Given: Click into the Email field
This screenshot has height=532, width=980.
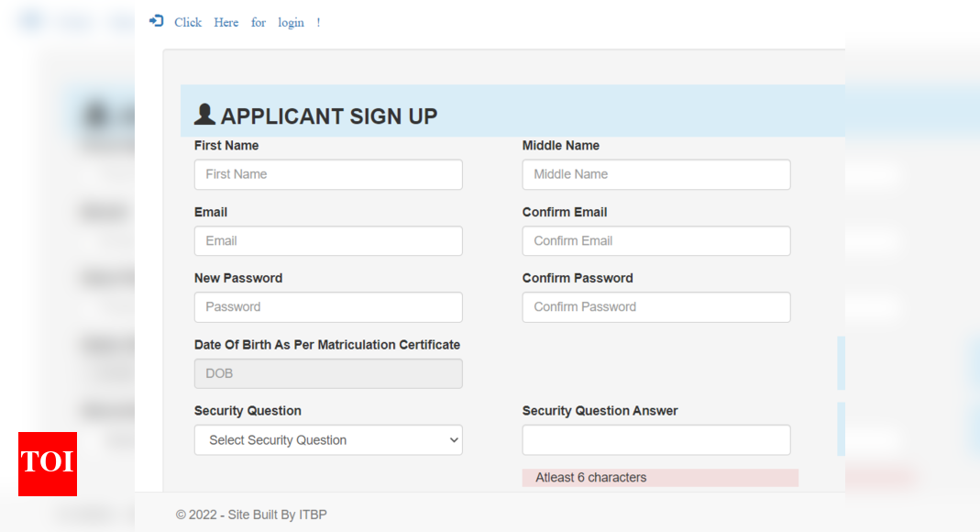Looking at the screenshot, I should 328,241.
